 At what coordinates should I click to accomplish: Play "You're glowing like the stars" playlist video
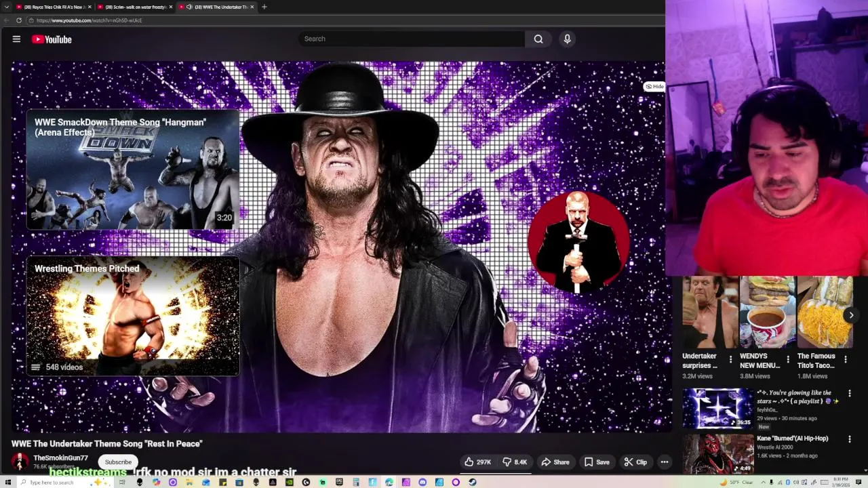[x=717, y=409]
